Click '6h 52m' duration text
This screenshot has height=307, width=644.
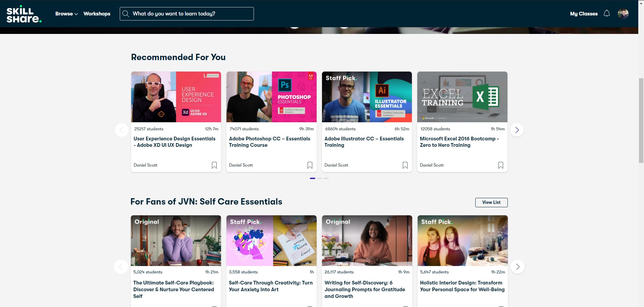(x=402, y=129)
